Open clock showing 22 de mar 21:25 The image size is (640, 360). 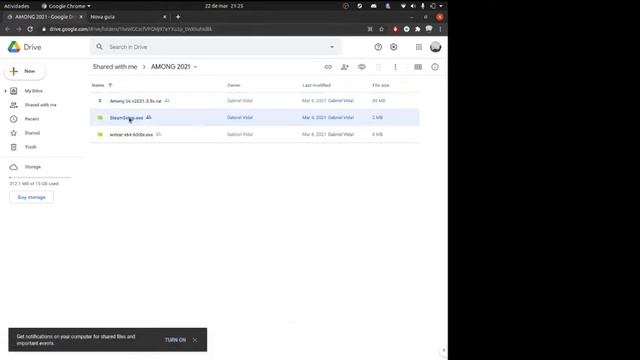(224, 6)
